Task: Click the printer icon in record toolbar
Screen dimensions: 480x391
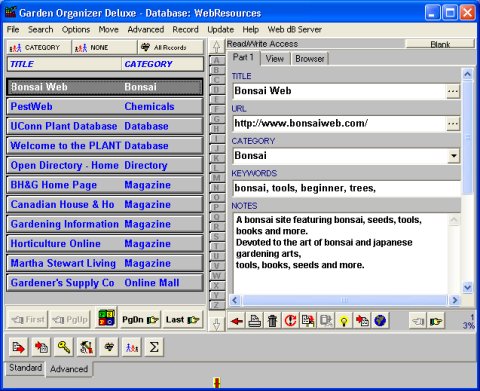Action: pyautogui.click(x=254, y=321)
